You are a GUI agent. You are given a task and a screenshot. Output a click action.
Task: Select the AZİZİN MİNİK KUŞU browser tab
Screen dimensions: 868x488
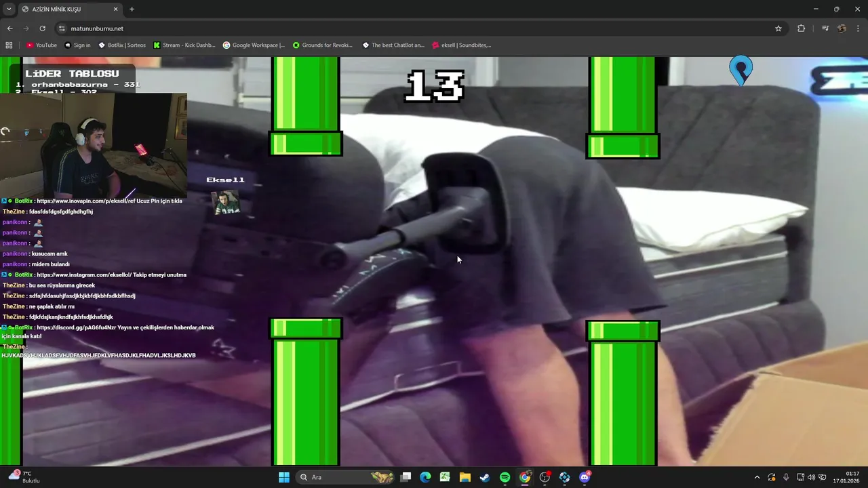pyautogui.click(x=69, y=9)
